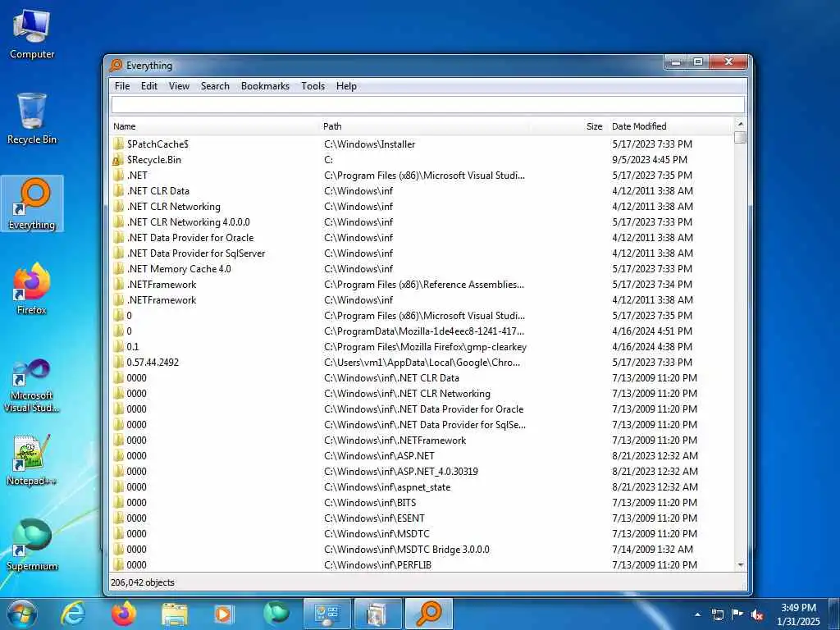
Task: Open the View menu
Action: point(179,85)
